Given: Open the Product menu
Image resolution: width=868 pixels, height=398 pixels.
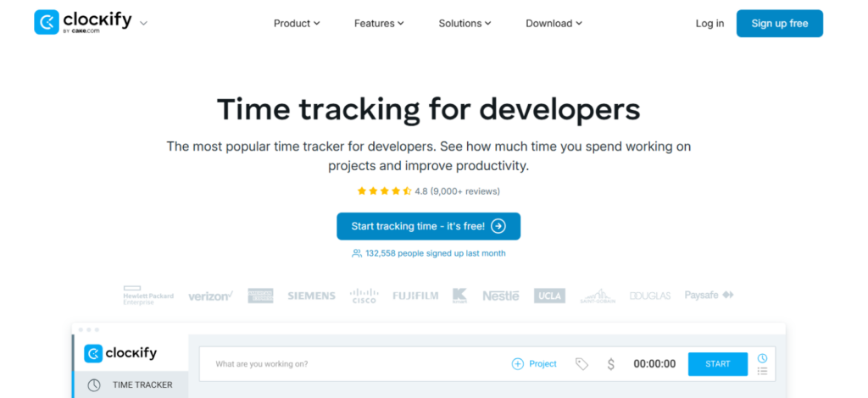Looking at the screenshot, I should click(x=297, y=23).
